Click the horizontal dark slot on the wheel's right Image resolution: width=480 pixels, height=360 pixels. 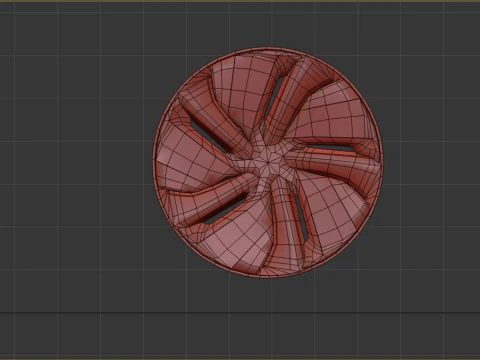[330, 149]
